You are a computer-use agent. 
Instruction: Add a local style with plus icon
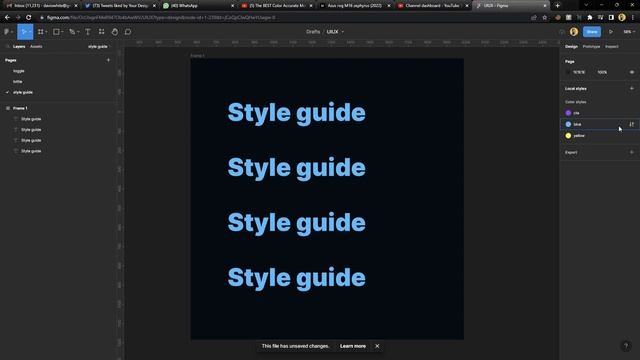tap(631, 89)
